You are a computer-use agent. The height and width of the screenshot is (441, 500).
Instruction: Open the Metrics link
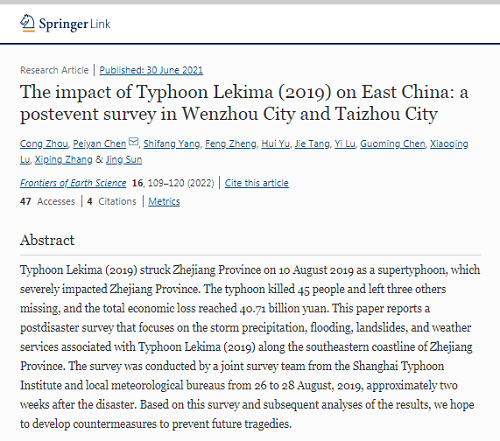[x=164, y=202]
